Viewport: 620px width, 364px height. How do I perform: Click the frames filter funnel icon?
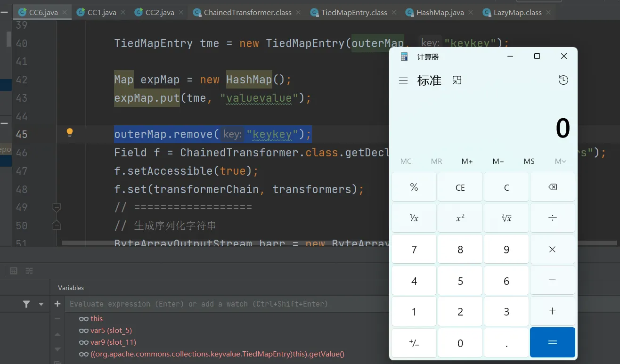pos(26,304)
